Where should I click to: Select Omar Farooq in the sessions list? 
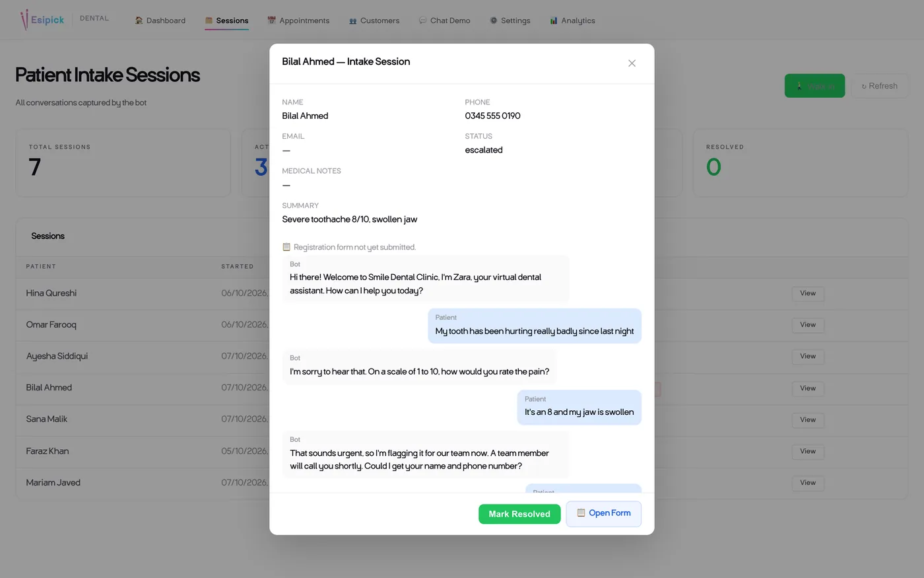51,325
